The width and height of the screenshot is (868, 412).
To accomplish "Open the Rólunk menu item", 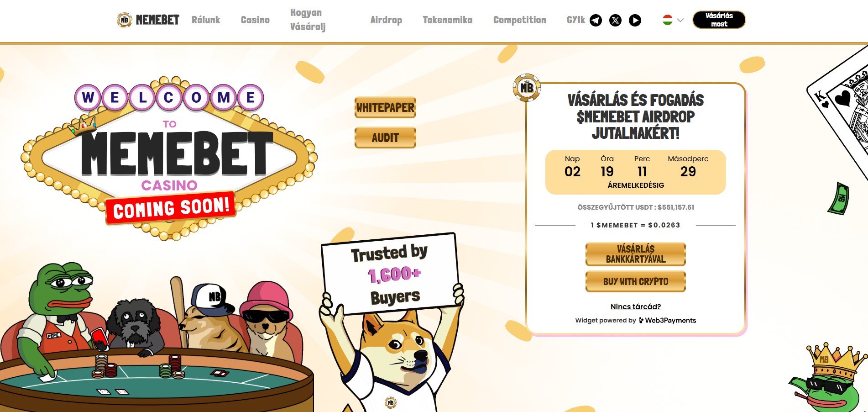I will (206, 20).
